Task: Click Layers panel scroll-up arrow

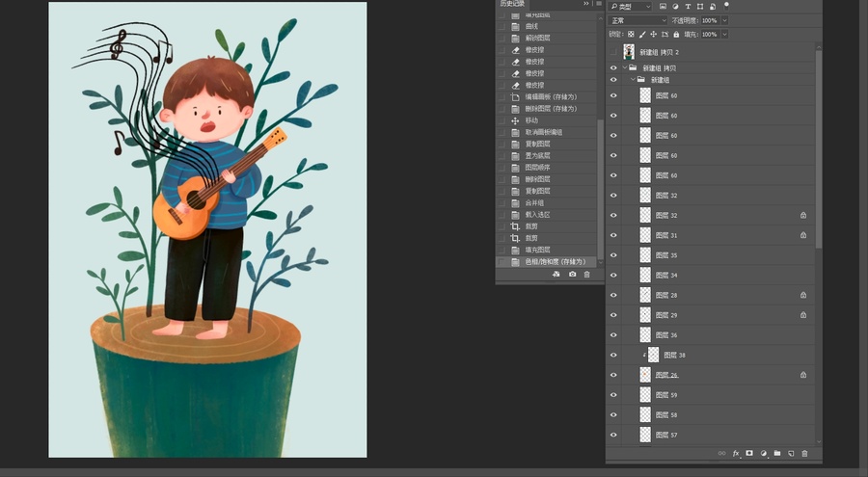Action: (x=818, y=48)
